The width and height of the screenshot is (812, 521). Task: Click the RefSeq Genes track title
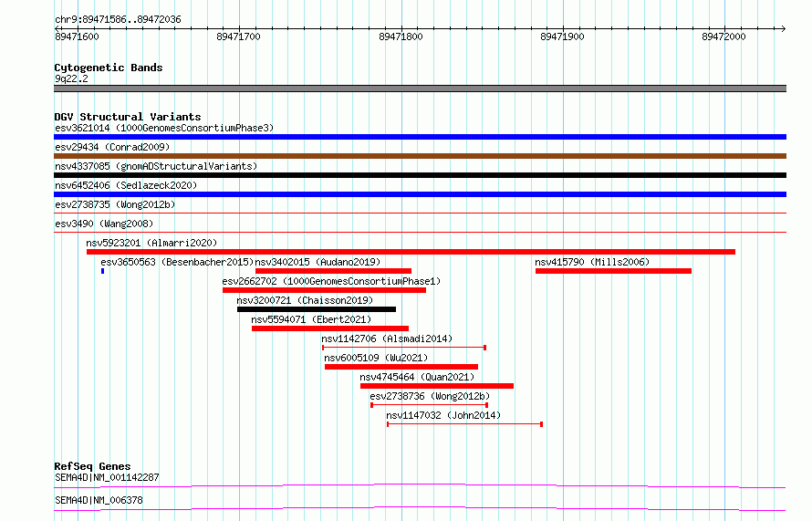pos(92,466)
